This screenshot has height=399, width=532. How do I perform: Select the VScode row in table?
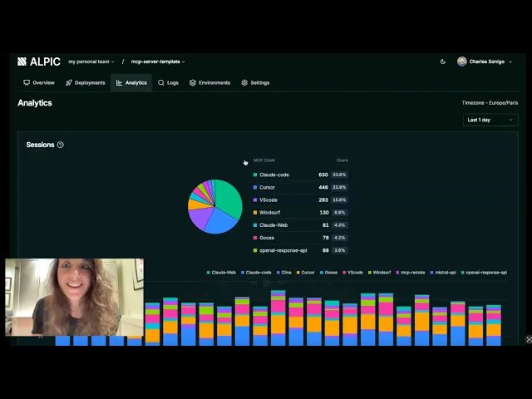tap(301, 199)
